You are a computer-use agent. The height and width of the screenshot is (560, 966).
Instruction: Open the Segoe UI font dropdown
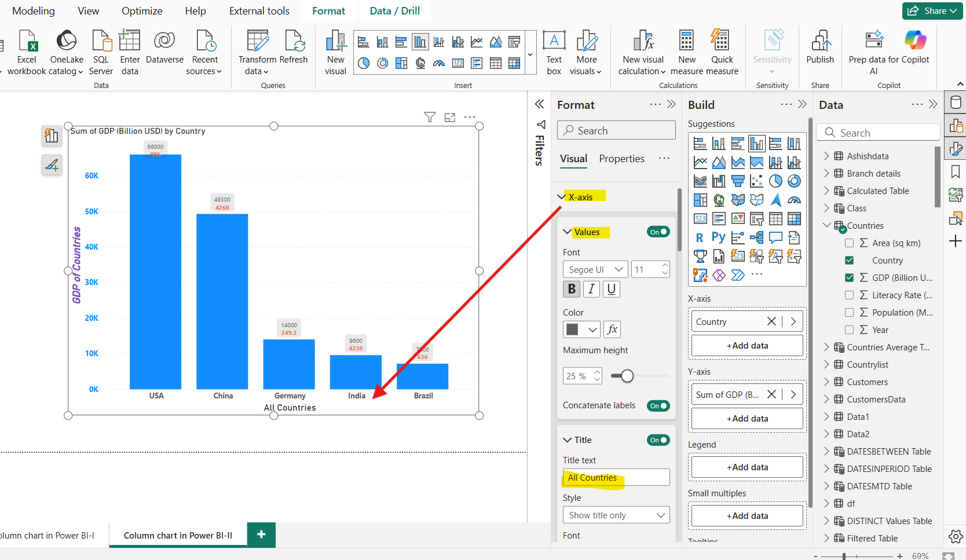(595, 269)
